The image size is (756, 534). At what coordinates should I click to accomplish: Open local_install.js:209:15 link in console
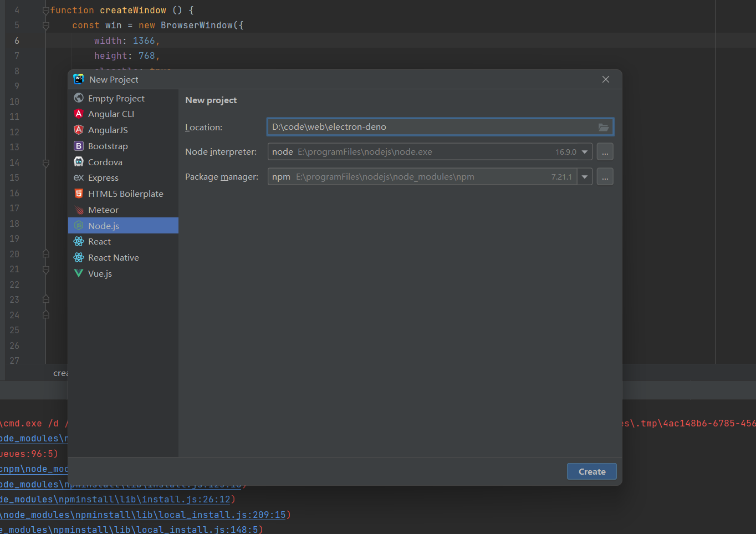tap(143, 515)
